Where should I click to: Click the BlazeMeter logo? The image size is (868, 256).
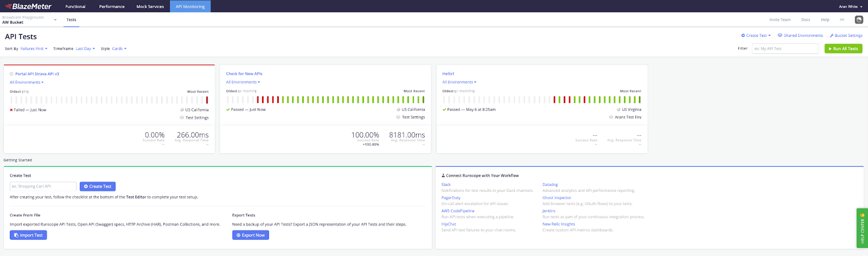pyautogui.click(x=28, y=7)
